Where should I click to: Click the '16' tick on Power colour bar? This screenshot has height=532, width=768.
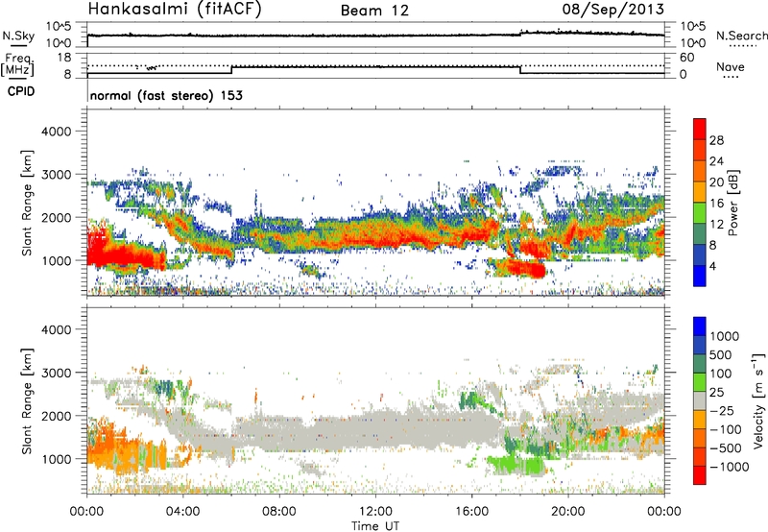[x=716, y=204]
